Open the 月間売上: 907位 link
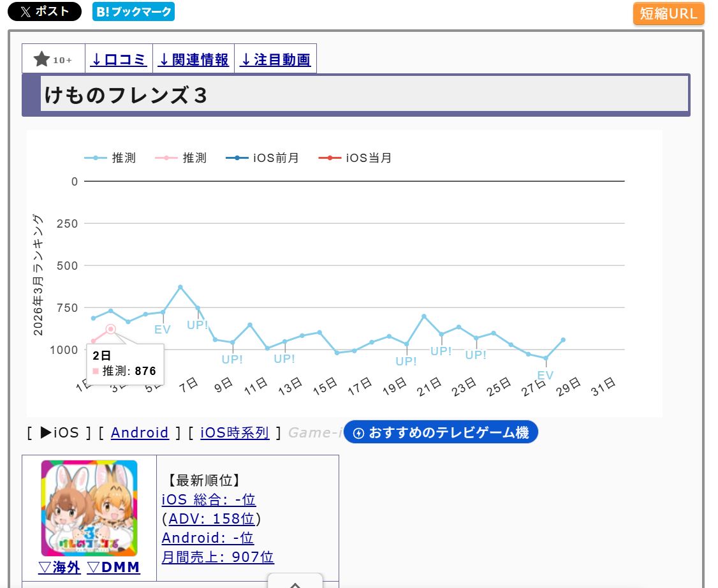This screenshot has width=718, height=588. [217, 557]
